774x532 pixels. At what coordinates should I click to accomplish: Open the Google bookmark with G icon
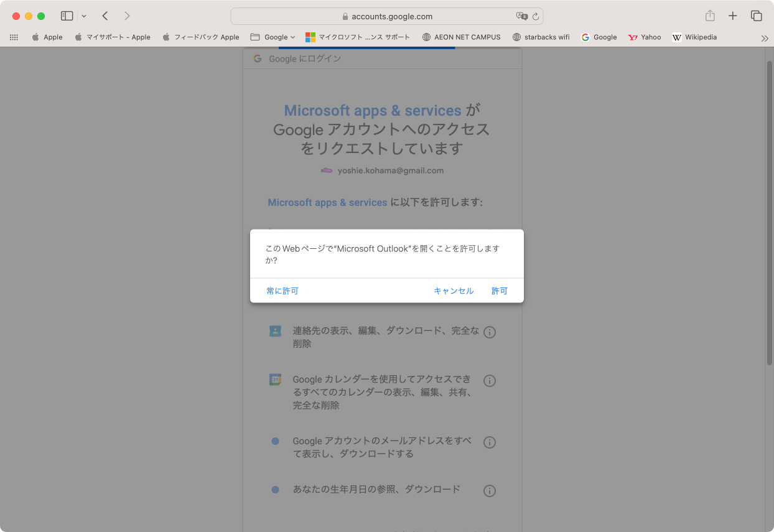tap(599, 37)
